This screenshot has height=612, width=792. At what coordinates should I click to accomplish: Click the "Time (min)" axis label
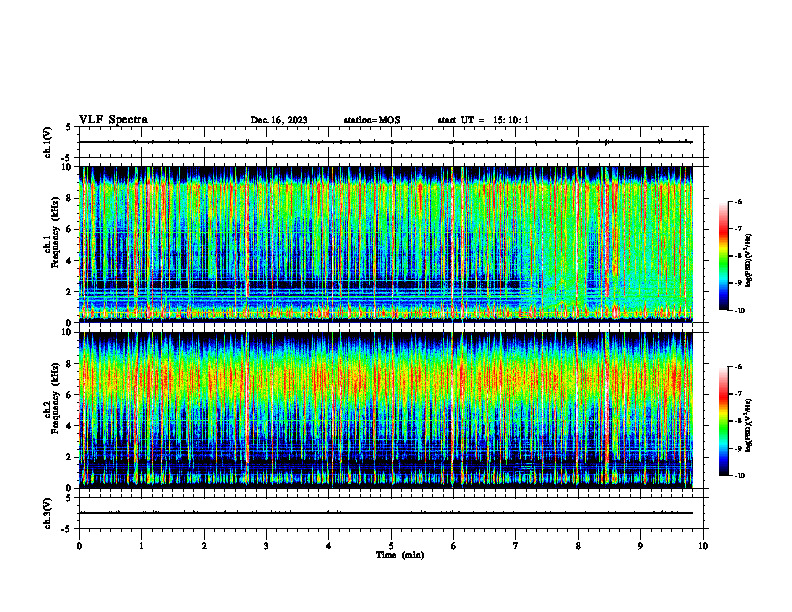pyautogui.click(x=400, y=555)
